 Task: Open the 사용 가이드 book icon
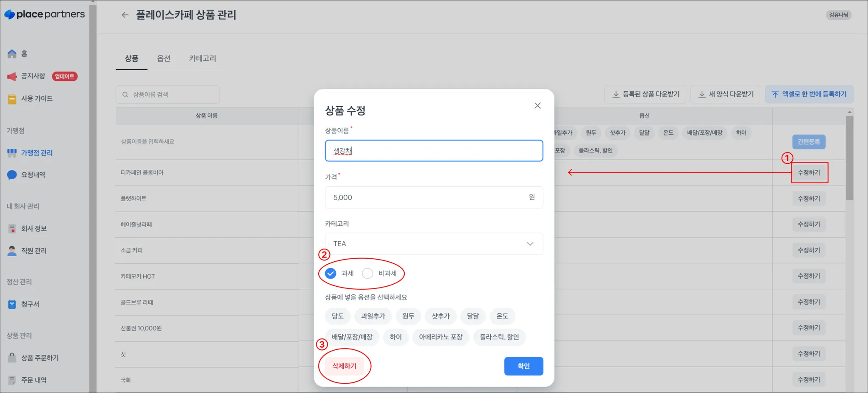coord(12,99)
